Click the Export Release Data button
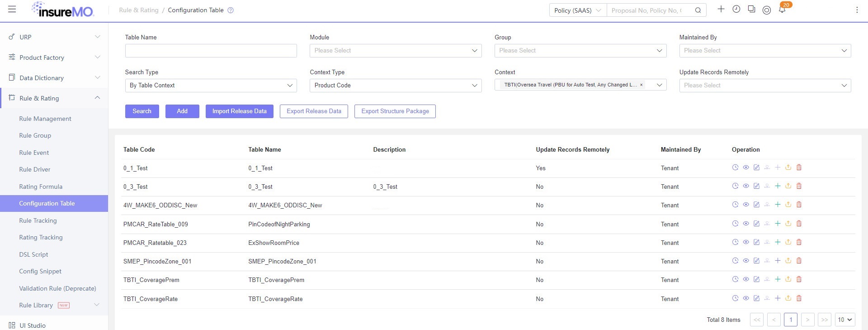 (314, 111)
